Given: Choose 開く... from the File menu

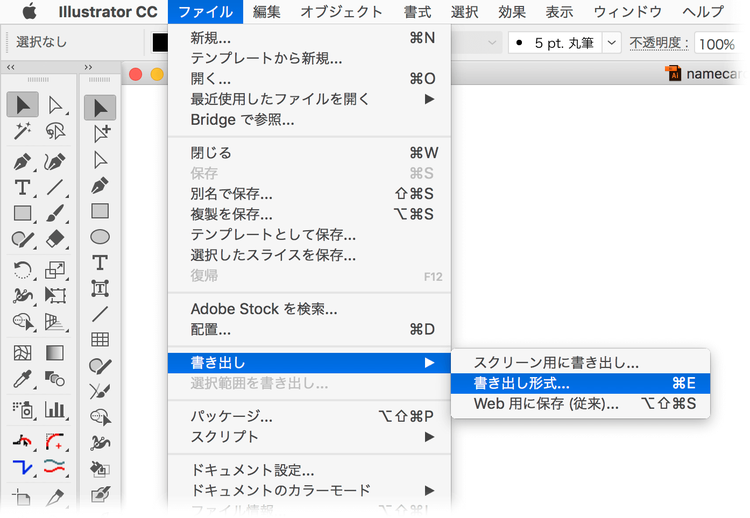Looking at the screenshot, I should [309, 78].
